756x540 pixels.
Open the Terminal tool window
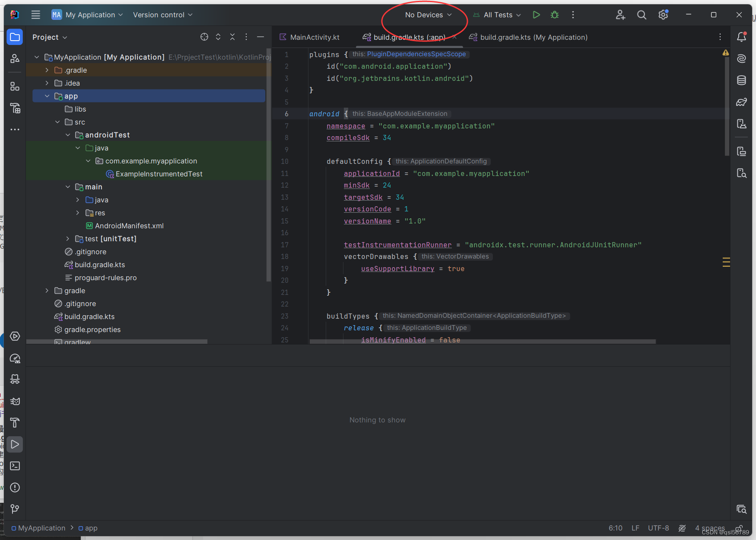[x=15, y=466]
